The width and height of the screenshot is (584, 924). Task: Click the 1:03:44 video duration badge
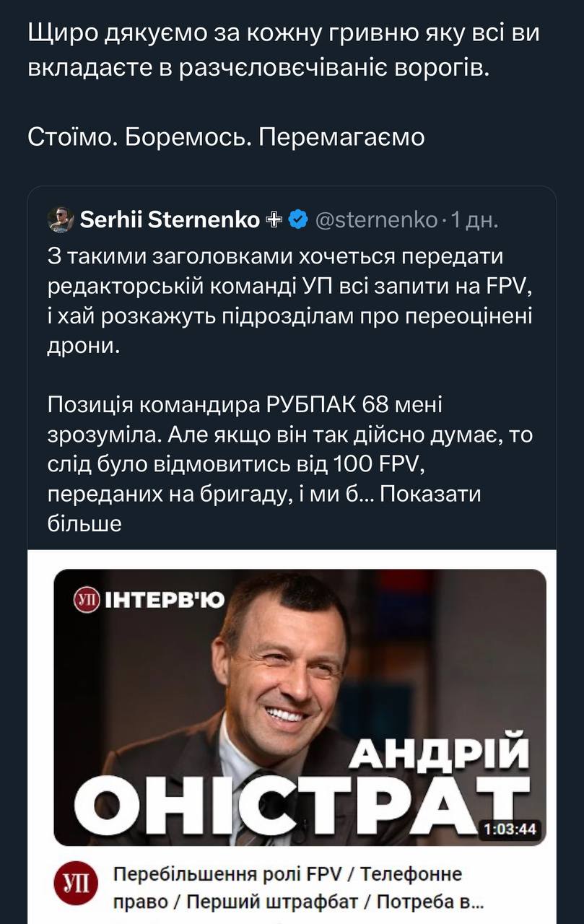(510, 829)
